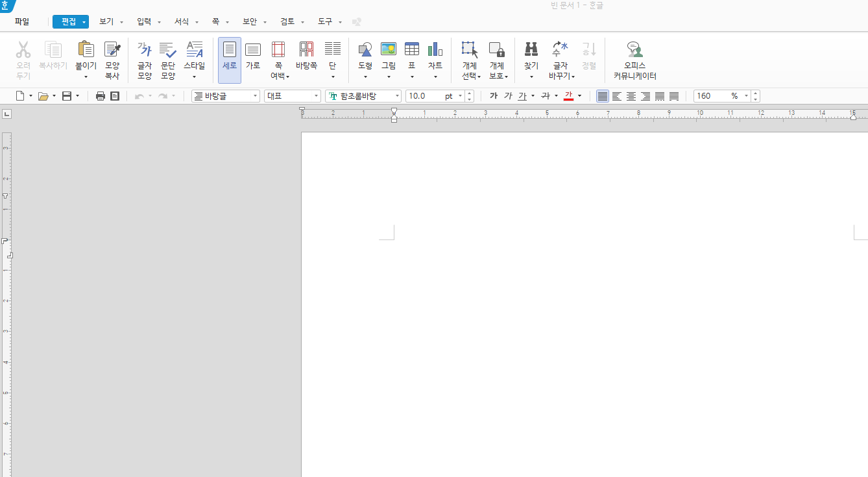Click the 차트 (chart) icon
Image resolution: width=868 pixels, height=477 pixels.
[x=435, y=49]
